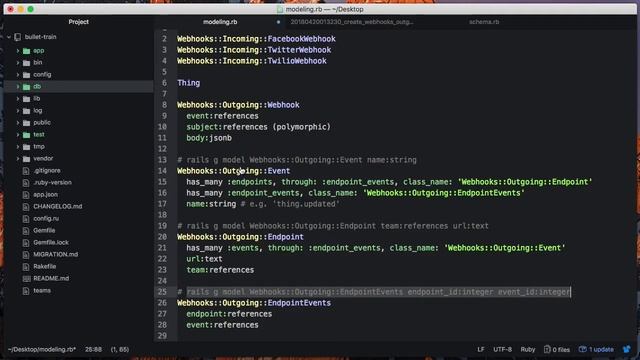Open the create_webhooks_outg migration tab
The image size is (640, 360).
[351, 22]
